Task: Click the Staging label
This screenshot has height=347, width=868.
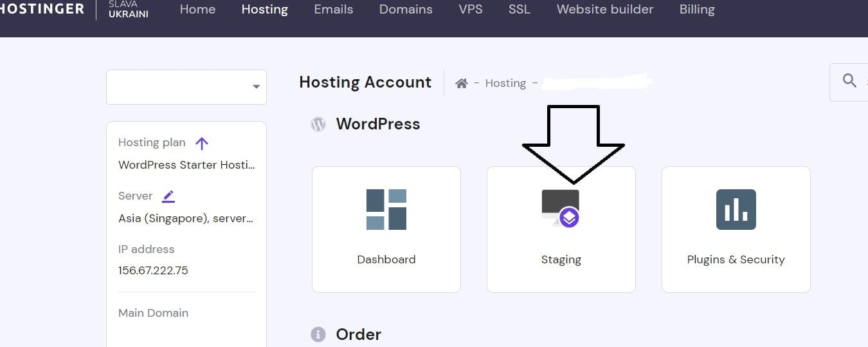Action: [561, 260]
